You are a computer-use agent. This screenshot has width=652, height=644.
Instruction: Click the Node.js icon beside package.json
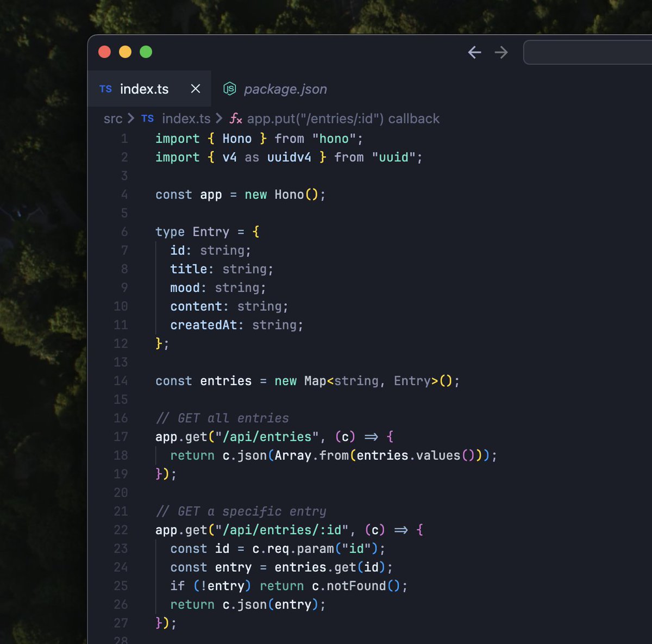point(230,89)
